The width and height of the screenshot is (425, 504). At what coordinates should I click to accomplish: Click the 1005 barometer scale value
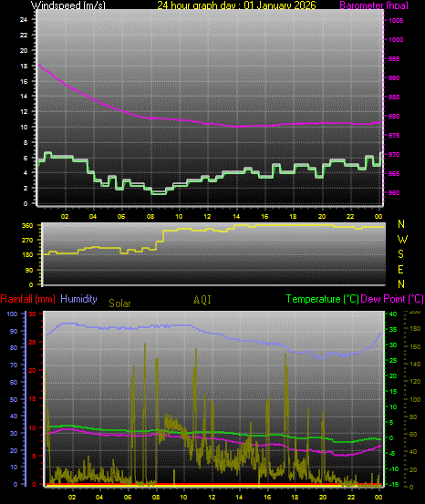396,21
